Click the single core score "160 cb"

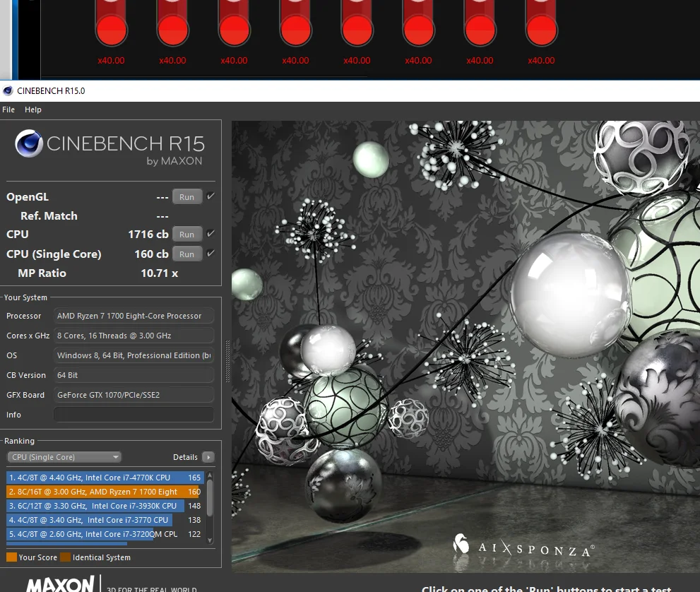coord(151,254)
